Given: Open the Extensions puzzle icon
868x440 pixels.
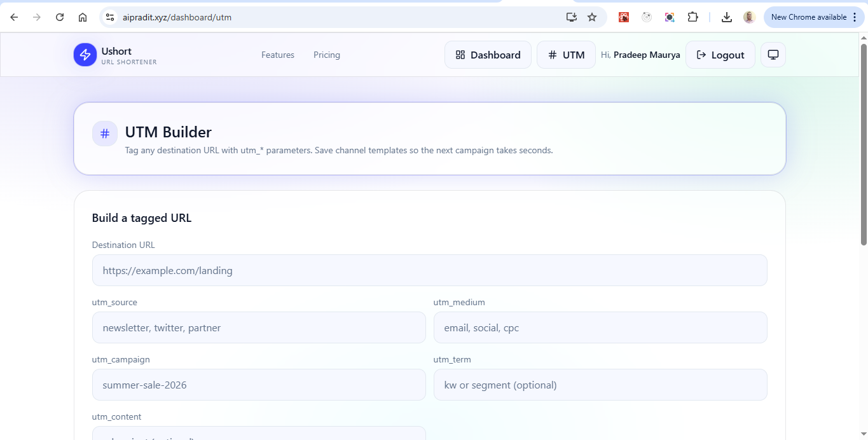Looking at the screenshot, I should pyautogui.click(x=693, y=17).
